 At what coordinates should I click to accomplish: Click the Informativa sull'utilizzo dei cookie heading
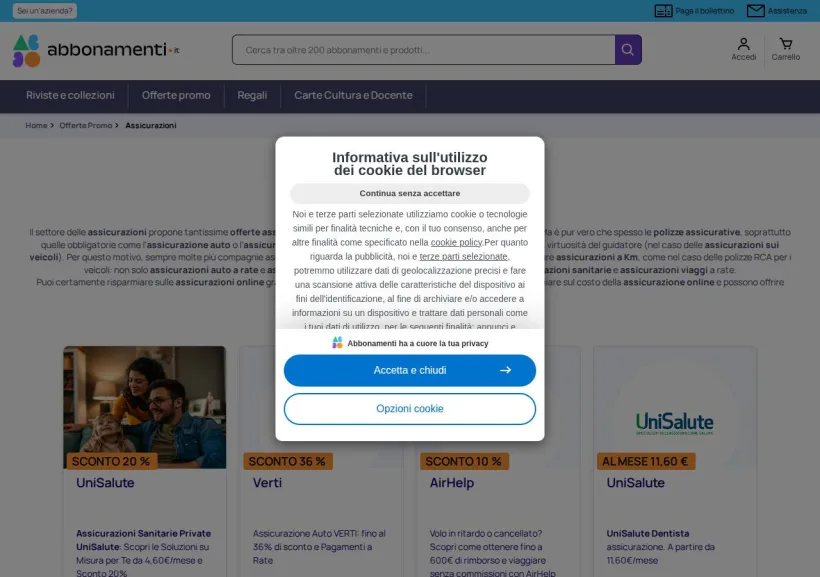tap(410, 164)
